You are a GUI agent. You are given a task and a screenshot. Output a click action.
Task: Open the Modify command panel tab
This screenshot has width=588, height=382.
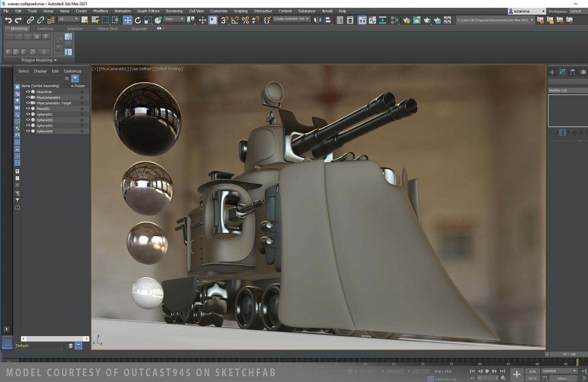(562, 72)
